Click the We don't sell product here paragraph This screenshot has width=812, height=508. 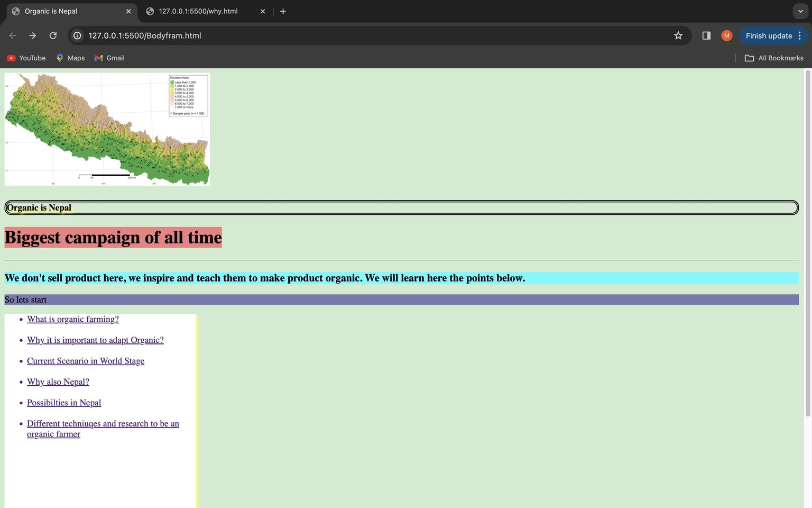pos(401,278)
